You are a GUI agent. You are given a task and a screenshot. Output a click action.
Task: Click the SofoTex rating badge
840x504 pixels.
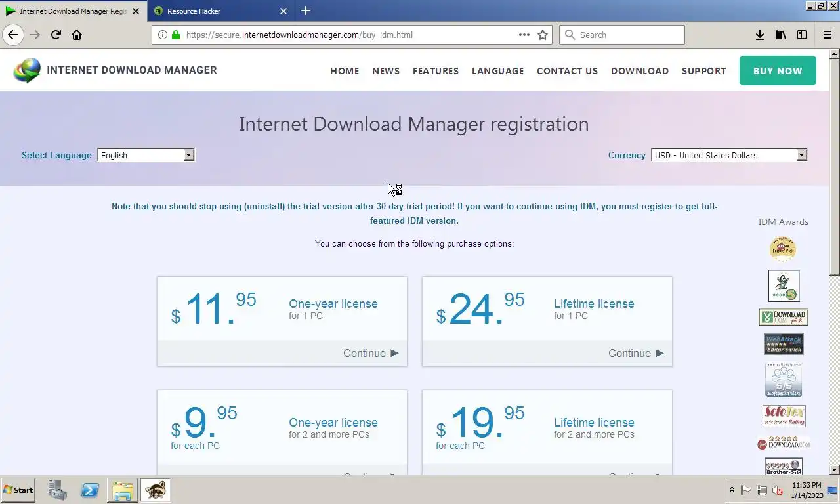[784, 416]
